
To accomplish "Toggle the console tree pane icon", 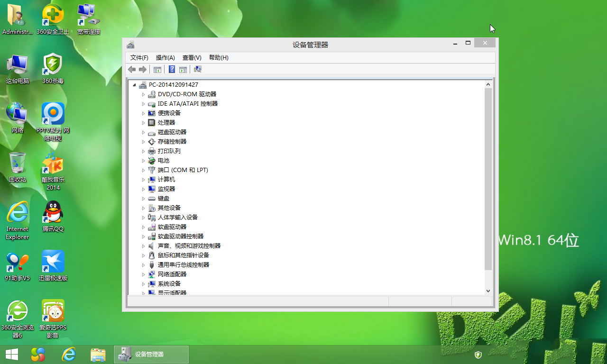I will click(157, 69).
